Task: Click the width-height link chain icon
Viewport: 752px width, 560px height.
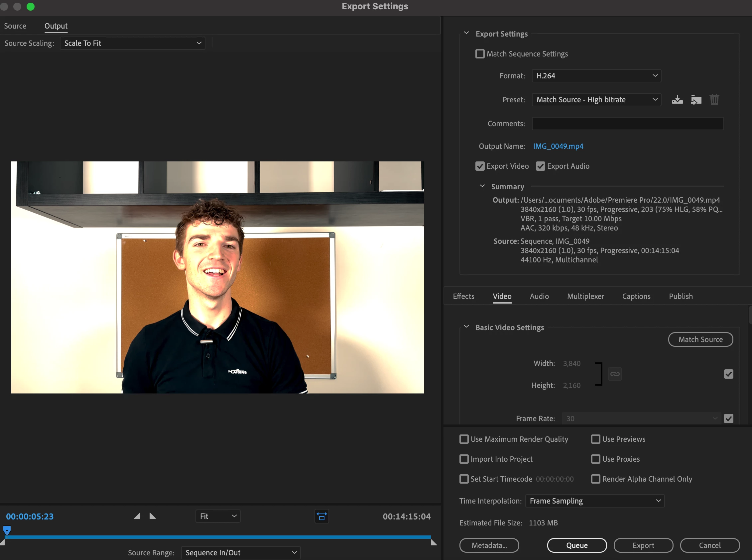Action: (x=615, y=374)
